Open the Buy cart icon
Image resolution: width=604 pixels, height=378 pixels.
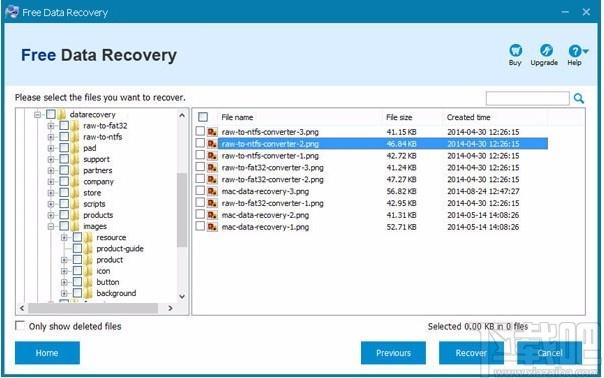coord(515,50)
